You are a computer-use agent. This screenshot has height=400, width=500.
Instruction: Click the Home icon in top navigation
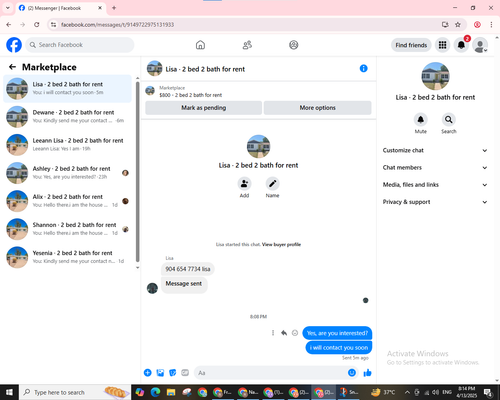click(200, 45)
